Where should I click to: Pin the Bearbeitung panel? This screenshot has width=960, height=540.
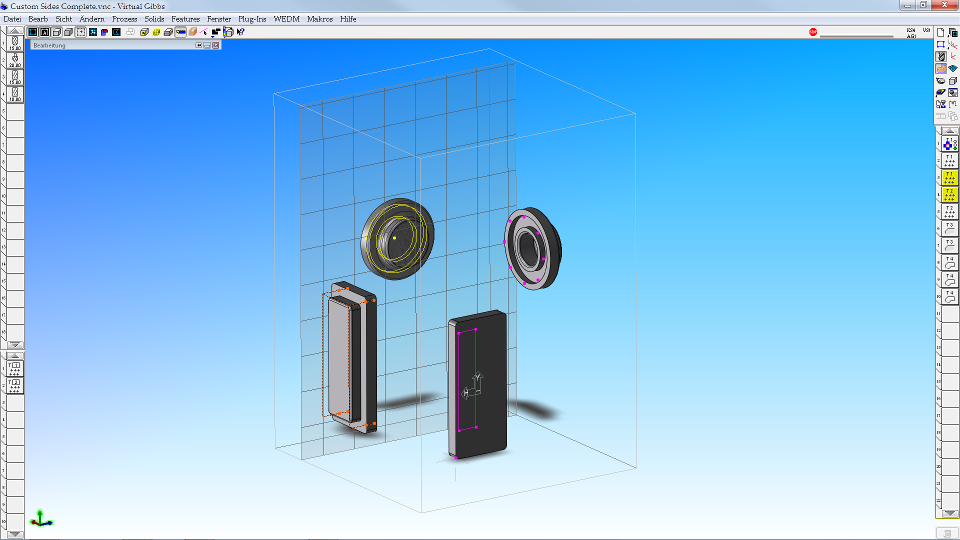coord(199,45)
